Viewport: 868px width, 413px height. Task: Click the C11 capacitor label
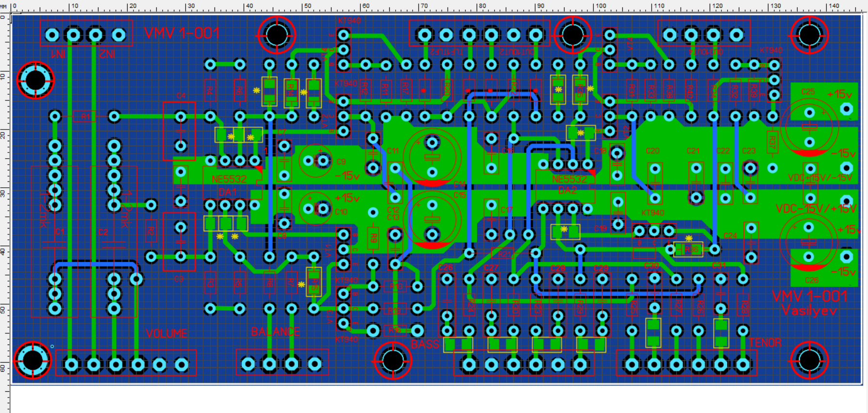[392, 151]
